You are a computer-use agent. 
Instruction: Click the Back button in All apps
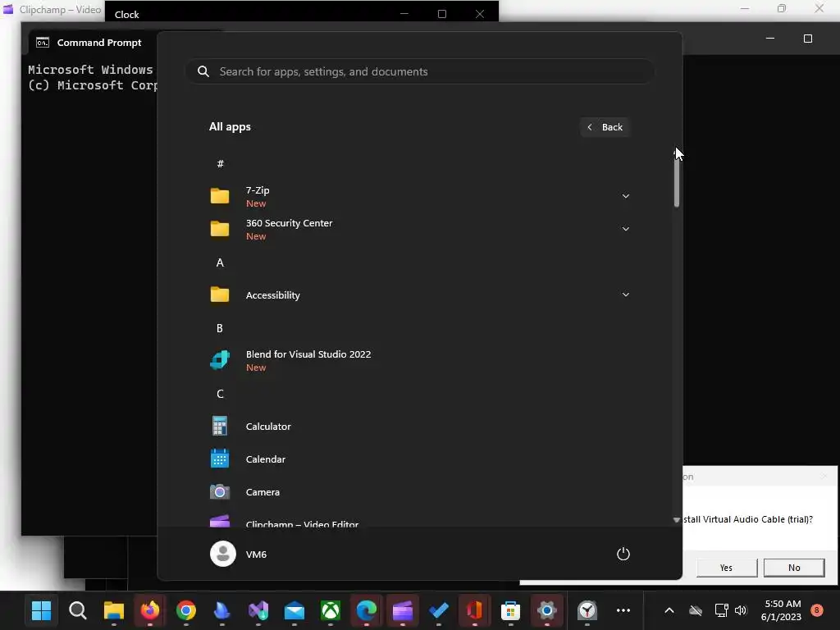[605, 127]
